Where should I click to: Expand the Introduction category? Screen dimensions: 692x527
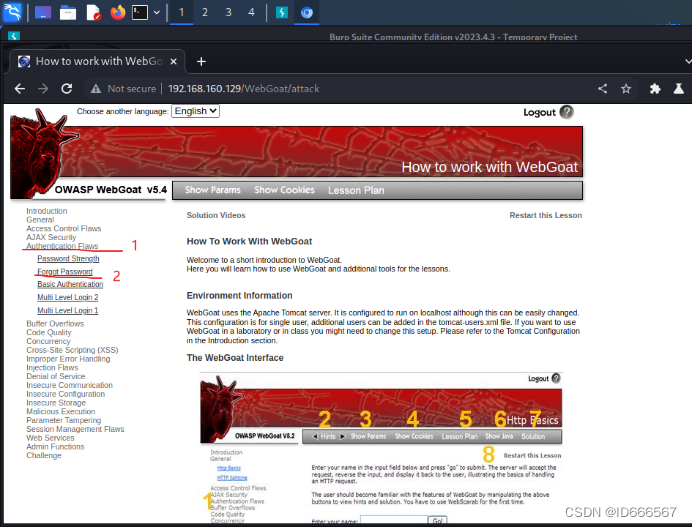click(47, 211)
